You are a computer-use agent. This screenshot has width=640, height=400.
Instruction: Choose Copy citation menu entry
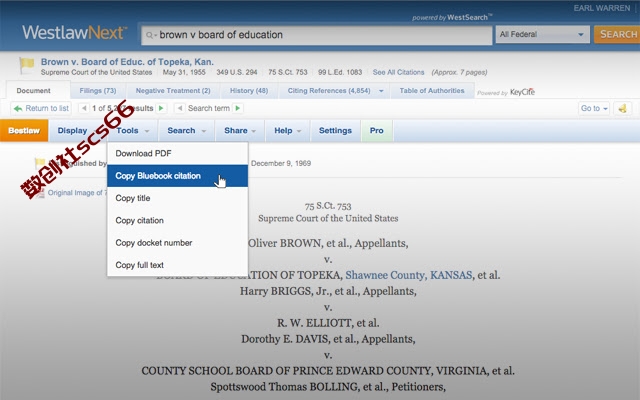click(177, 220)
